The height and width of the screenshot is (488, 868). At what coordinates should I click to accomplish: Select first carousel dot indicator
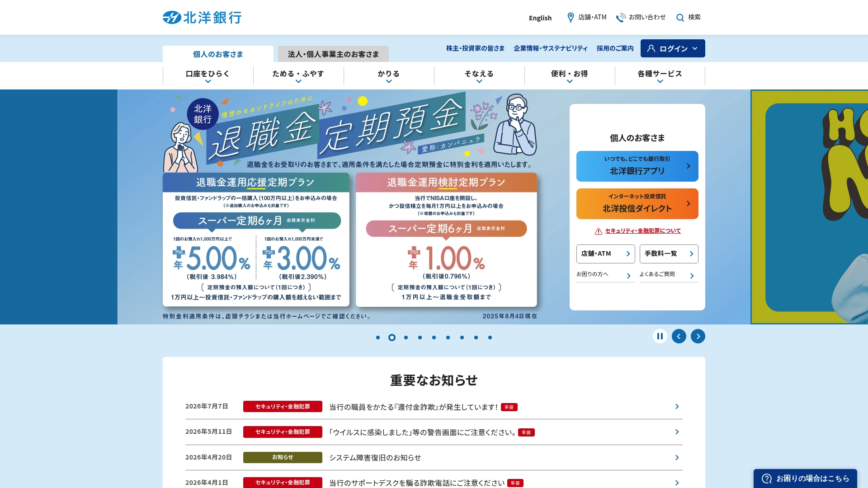(378, 338)
